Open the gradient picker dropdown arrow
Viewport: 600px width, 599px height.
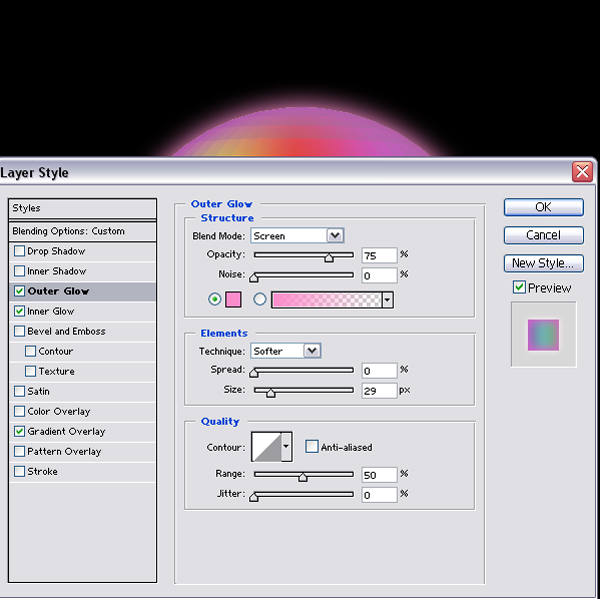point(387,300)
